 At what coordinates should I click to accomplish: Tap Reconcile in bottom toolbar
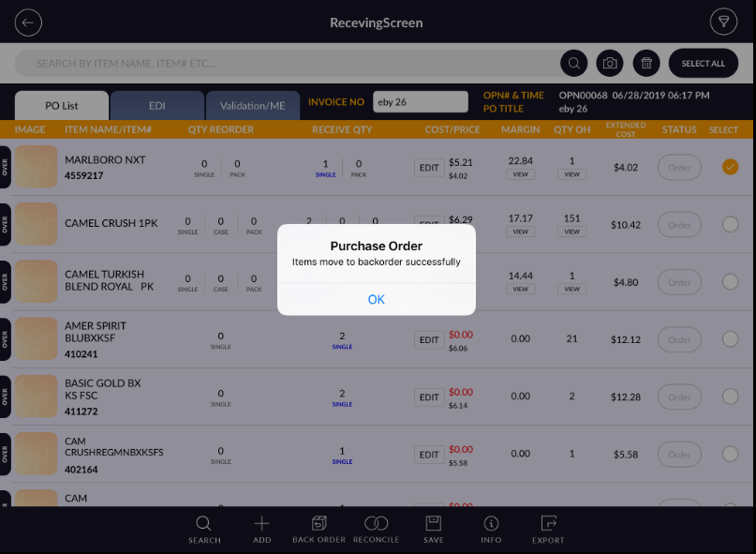(x=376, y=529)
